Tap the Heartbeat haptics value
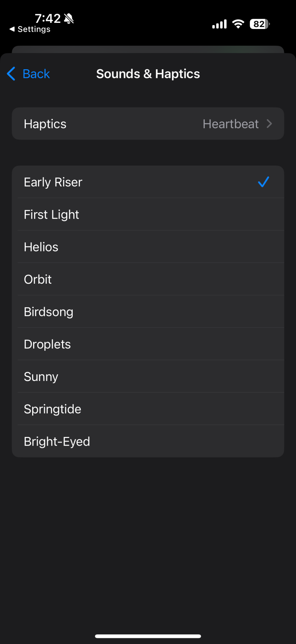The height and width of the screenshot is (644, 296). click(x=230, y=124)
